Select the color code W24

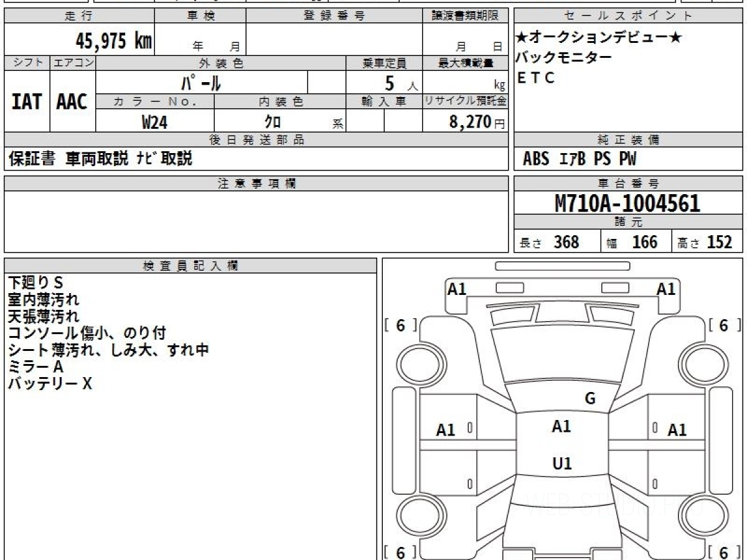[155, 122]
